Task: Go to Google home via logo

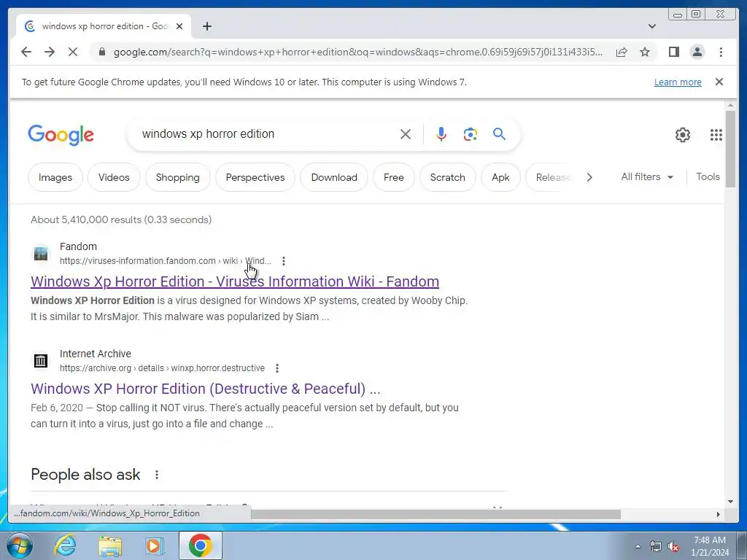Action: 61,135
